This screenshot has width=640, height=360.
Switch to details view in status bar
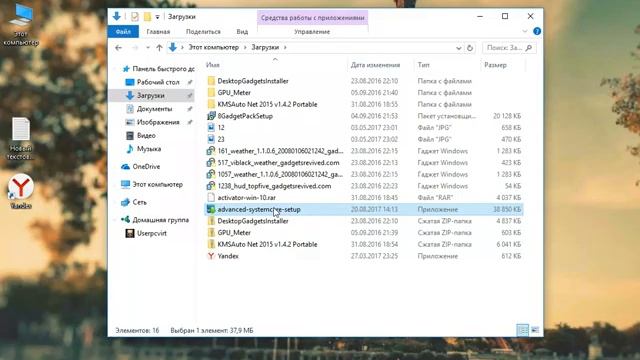[522, 330]
